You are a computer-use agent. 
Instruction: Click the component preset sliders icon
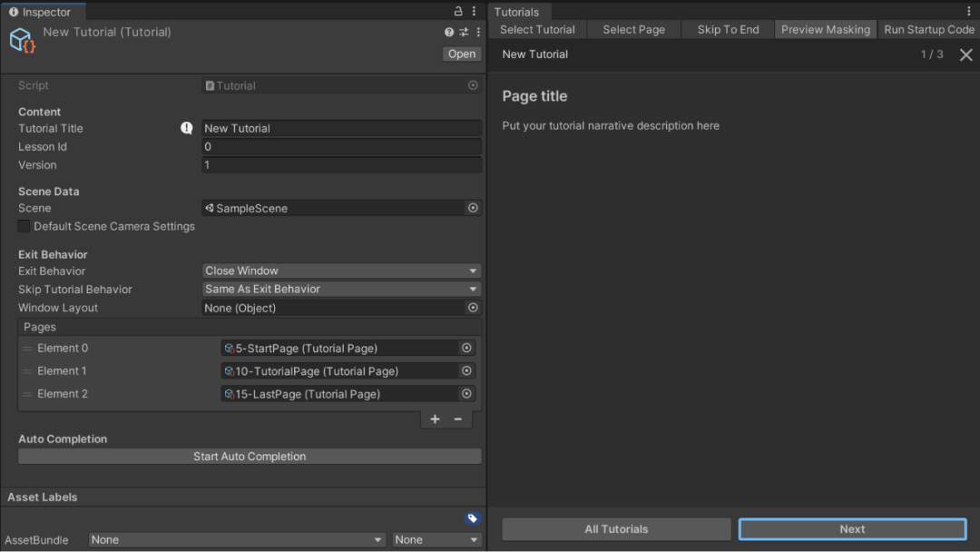click(x=464, y=32)
